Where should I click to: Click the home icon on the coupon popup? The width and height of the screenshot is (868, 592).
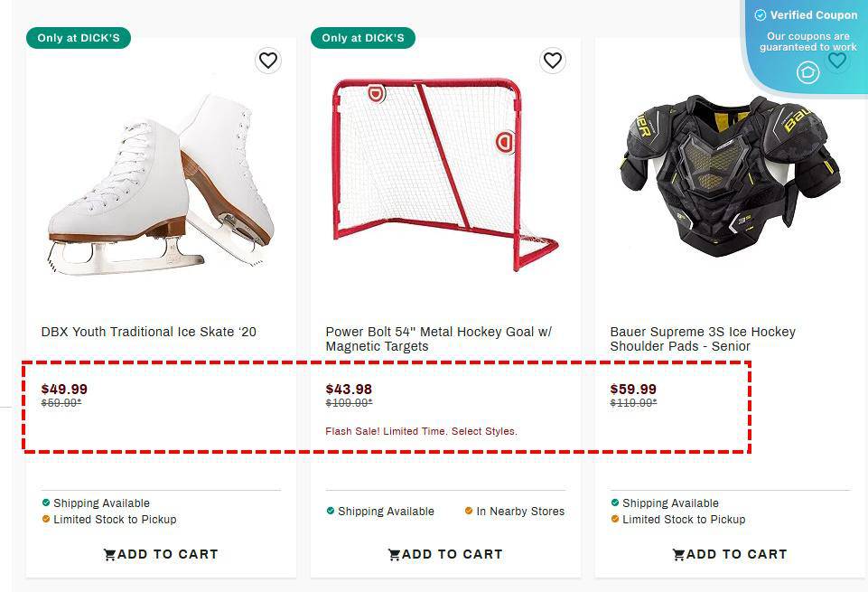coord(807,72)
